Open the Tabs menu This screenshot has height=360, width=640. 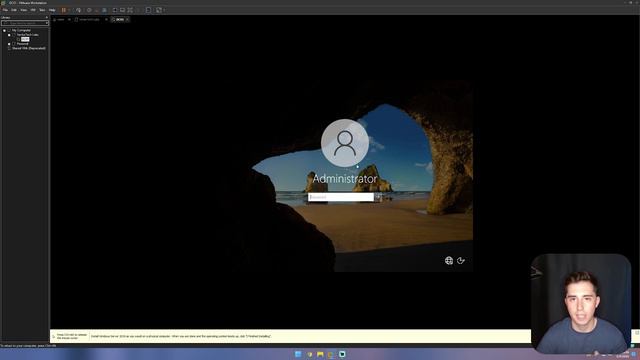tap(42, 10)
